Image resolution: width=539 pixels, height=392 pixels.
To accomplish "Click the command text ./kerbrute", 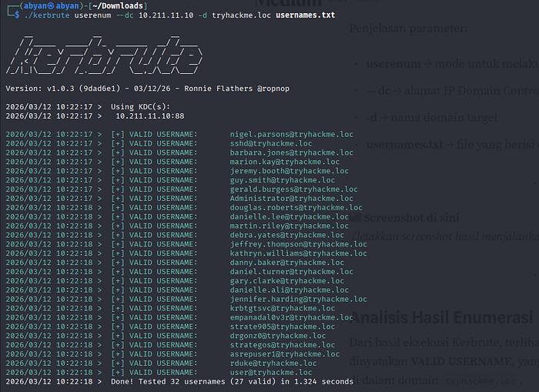I will point(47,15).
